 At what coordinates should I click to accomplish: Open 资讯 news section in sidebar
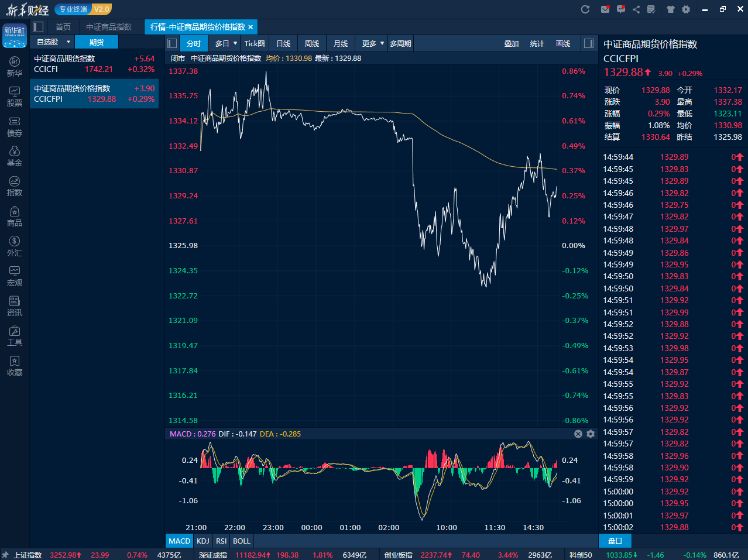(x=15, y=306)
